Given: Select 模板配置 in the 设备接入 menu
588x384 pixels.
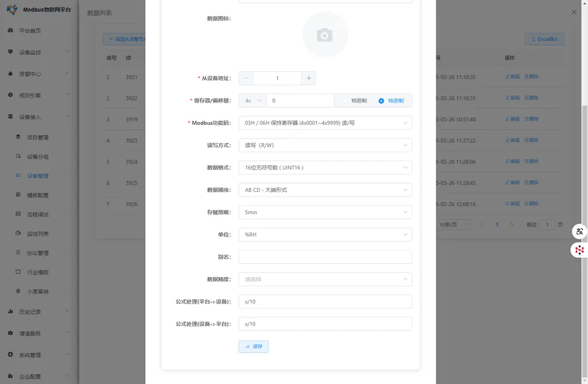Looking at the screenshot, I should coord(37,195).
